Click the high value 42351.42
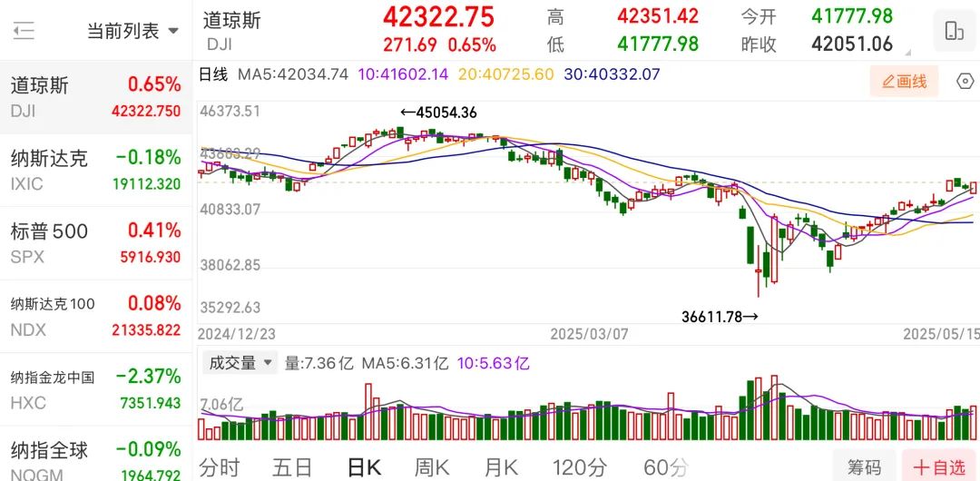Screen dimensions: 980x481 (x=658, y=15)
